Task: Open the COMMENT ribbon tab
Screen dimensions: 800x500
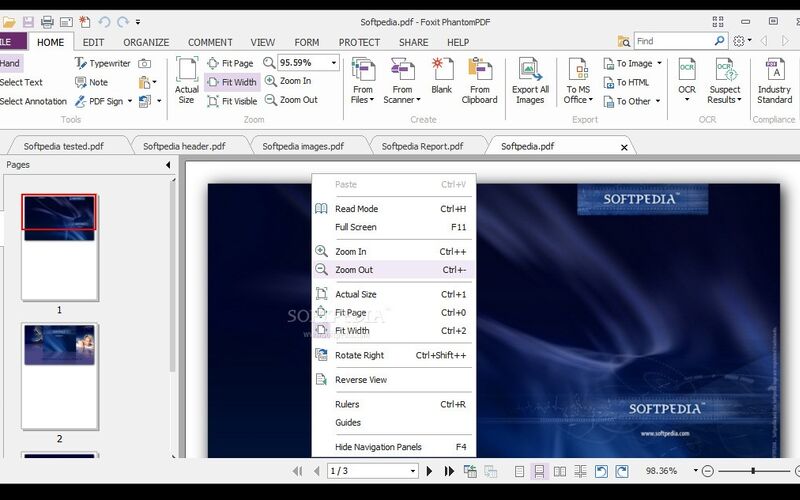Action: (210, 42)
